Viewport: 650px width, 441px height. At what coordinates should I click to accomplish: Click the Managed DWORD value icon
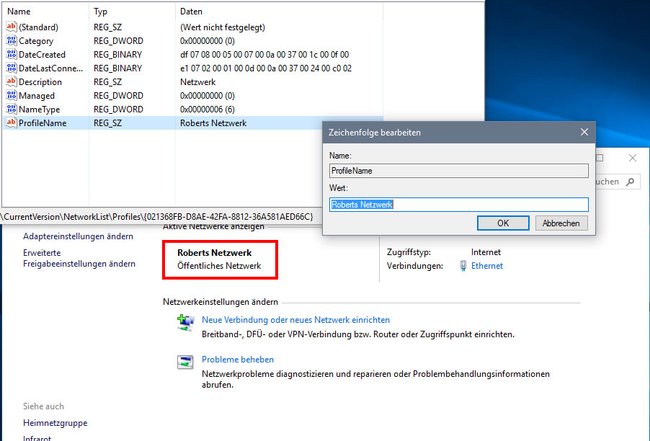pos(11,95)
